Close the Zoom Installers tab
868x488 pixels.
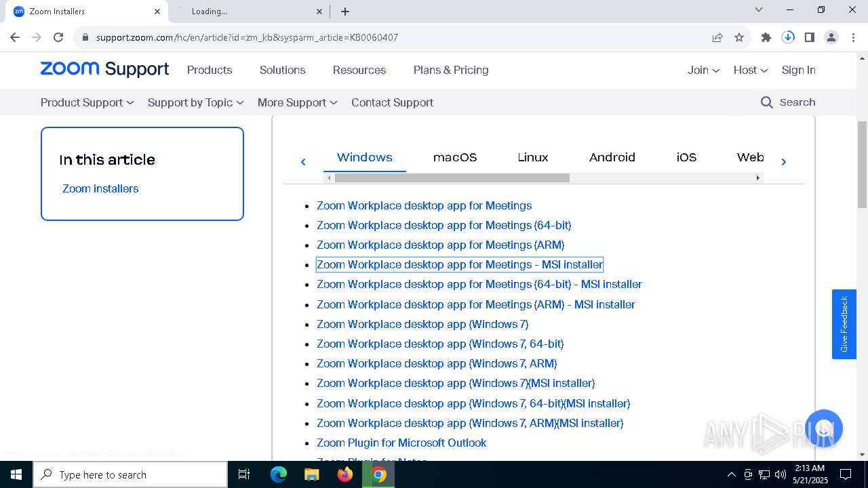coord(157,11)
